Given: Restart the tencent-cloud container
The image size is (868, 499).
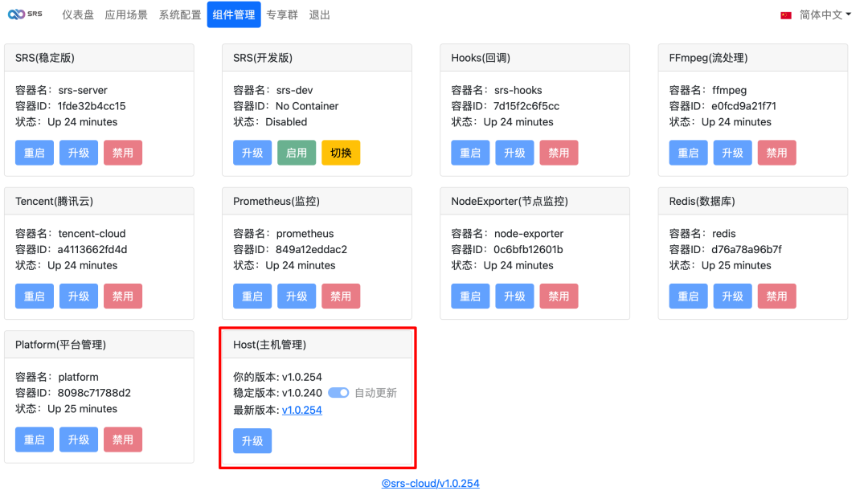Looking at the screenshot, I should (x=35, y=296).
